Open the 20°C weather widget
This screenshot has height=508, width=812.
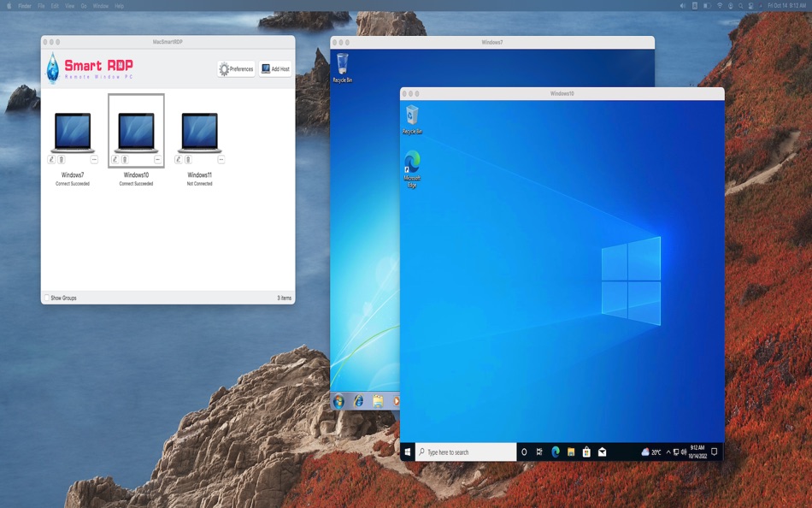(651, 452)
